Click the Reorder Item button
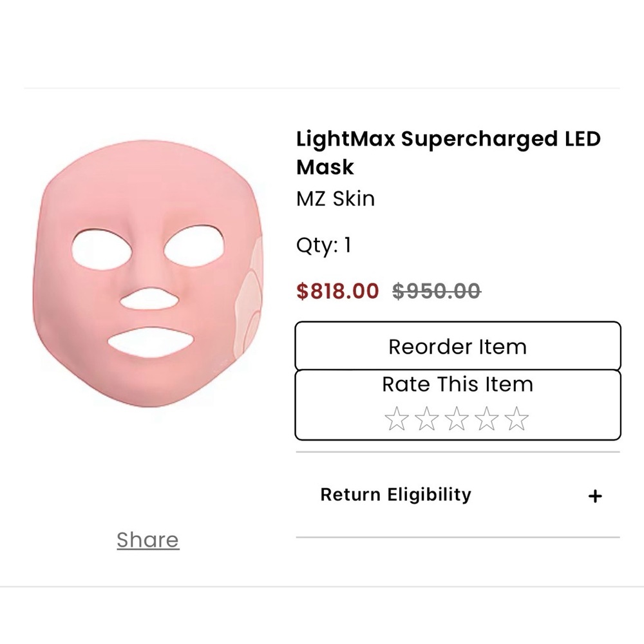Screen dimensions: 644x644 click(458, 346)
